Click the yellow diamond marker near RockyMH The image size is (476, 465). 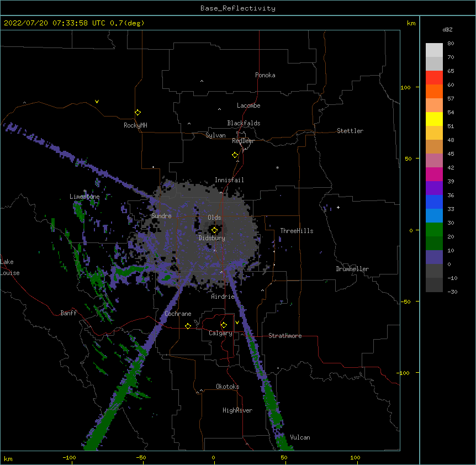[x=137, y=113]
